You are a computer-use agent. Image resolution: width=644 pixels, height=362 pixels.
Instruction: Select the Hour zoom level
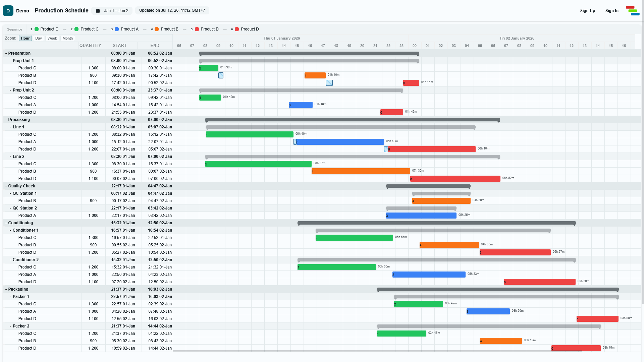click(25, 38)
